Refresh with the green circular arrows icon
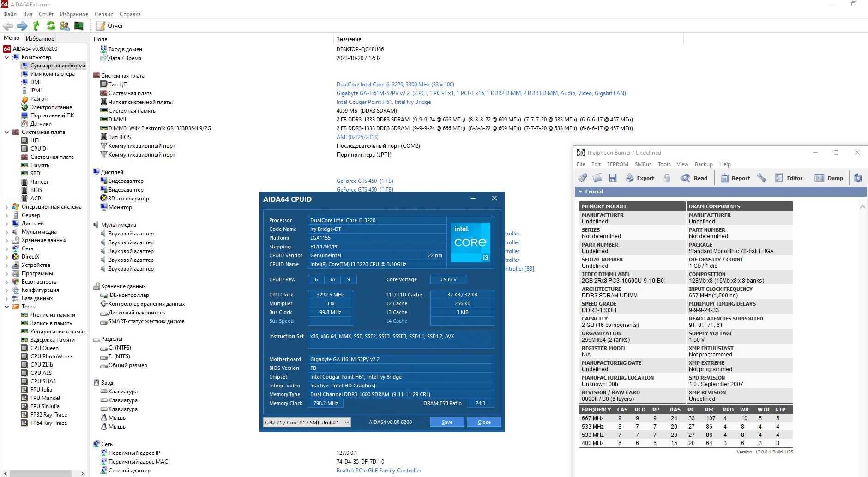Screen dimensions: 868x477 click(51, 26)
